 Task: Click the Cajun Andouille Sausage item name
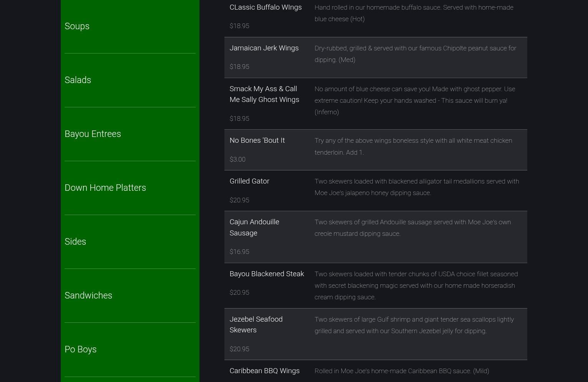coord(254,227)
